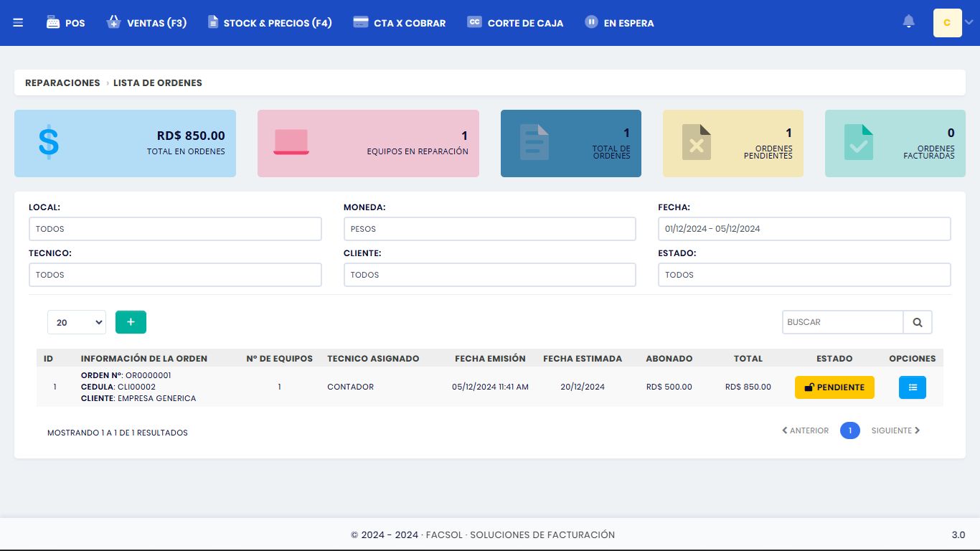Click the BUSCAR search input field
Viewport: 980px width, 551px height.
842,322
